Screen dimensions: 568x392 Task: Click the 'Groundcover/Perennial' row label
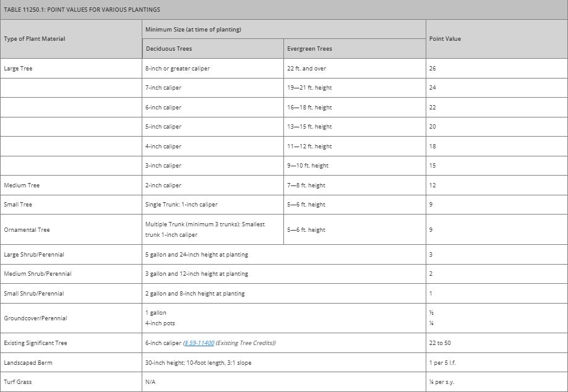coord(35,318)
